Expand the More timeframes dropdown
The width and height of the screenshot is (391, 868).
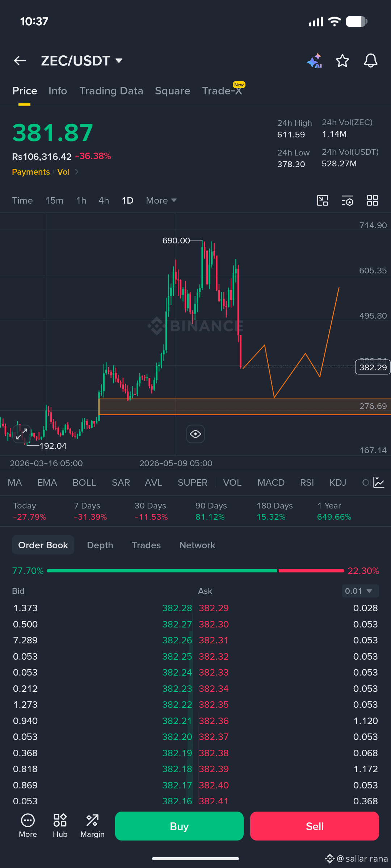click(x=161, y=200)
